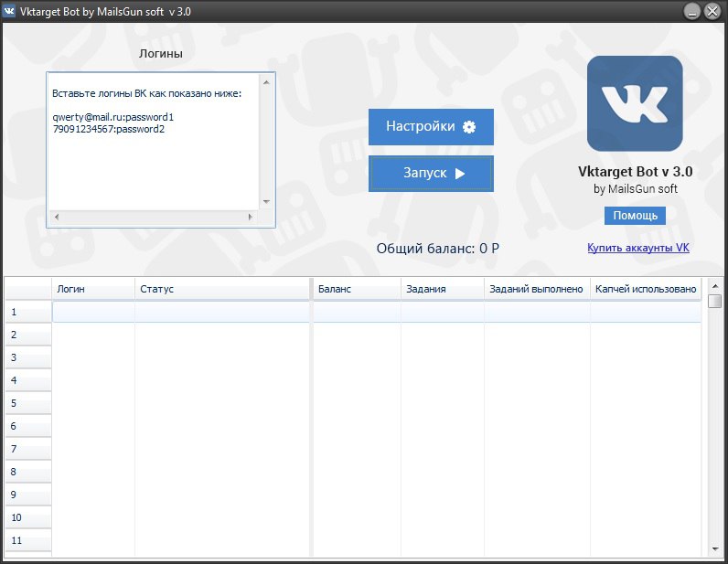Click the Капчей использовано column header
This screenshot has height=564, width=728.
pyautogui.click(x=646, y=289)
